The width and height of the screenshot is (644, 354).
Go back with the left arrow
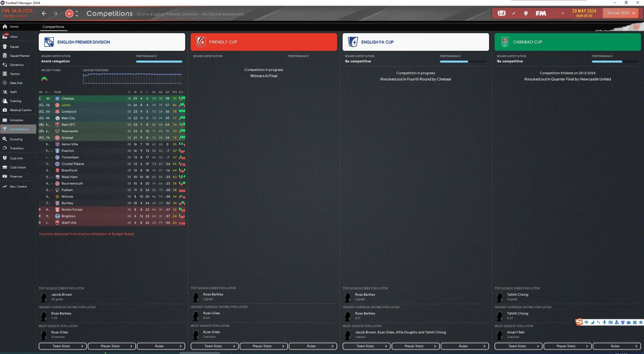point(44,14)
